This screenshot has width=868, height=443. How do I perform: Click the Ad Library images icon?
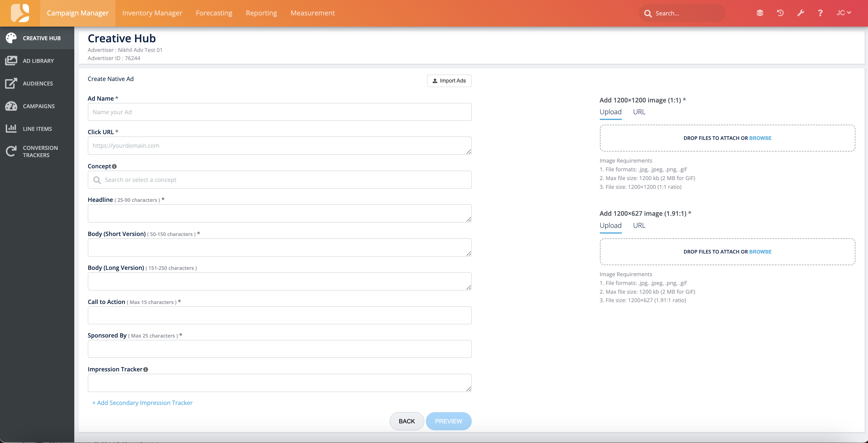[11, 61]
